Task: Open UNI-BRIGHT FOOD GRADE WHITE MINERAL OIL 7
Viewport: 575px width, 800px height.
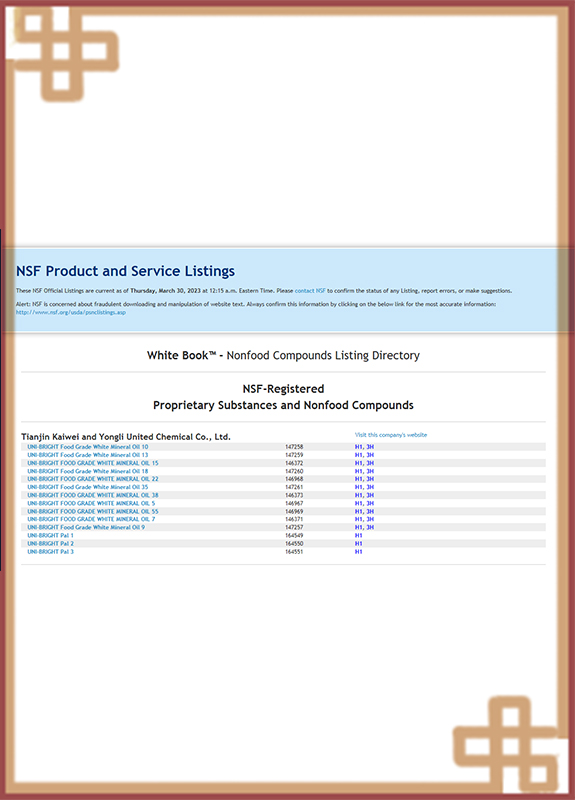Action: point(91,519)
